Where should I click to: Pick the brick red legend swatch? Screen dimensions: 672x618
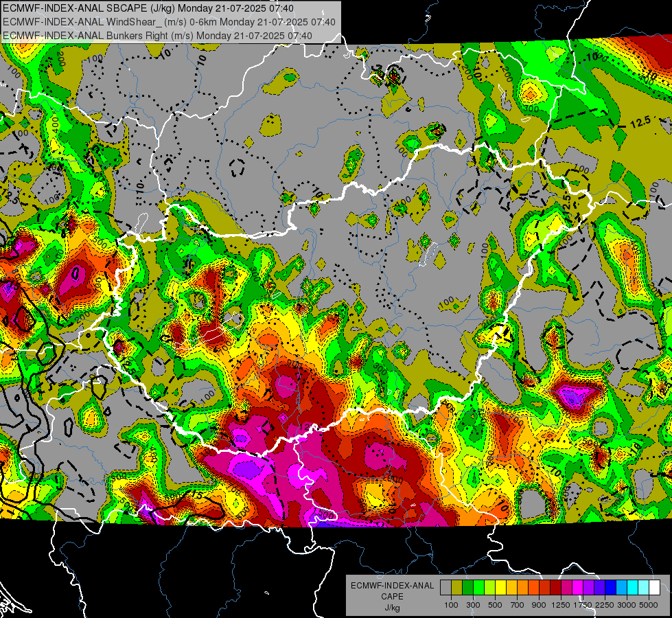point(545,588)
